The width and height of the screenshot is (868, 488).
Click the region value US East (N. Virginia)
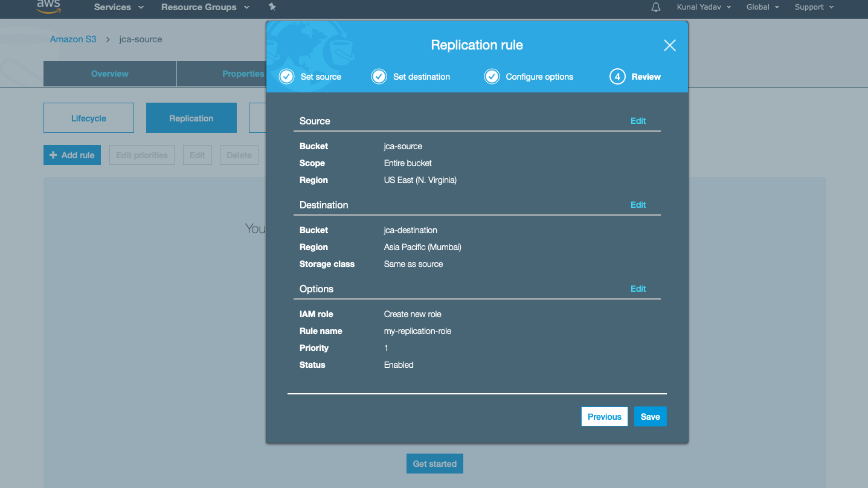click(420, 180)
